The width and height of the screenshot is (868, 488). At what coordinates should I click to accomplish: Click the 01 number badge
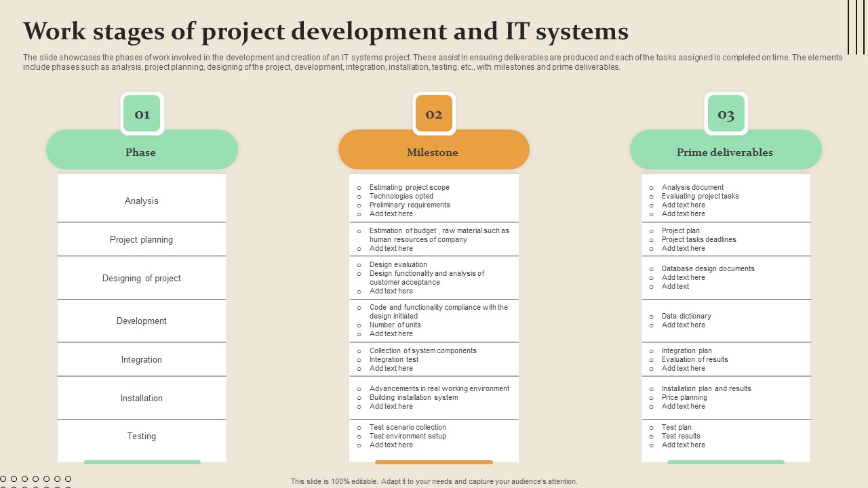pos(142,114)
